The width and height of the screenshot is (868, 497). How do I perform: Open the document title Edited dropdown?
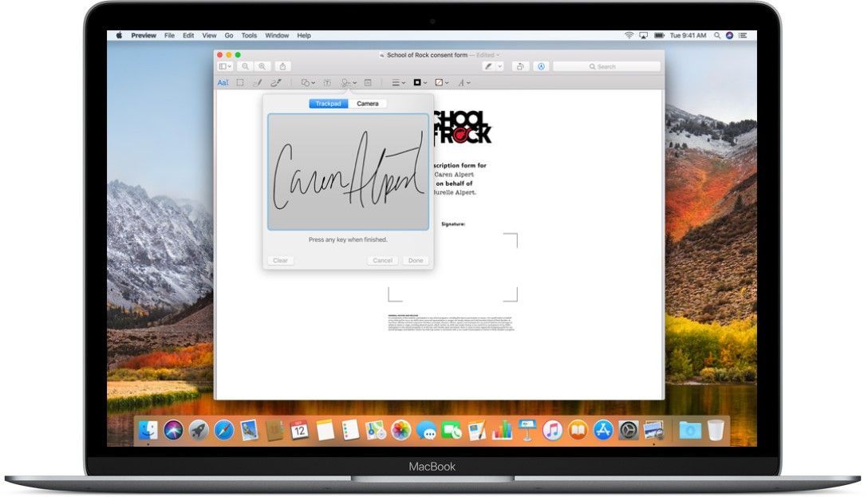(487, 55)
